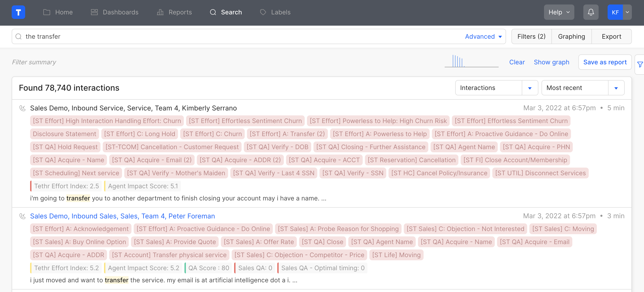Click the '[ST QA] Acquire - PHN' label
Viewport: 644px width, 292px height.
(536, 147)
